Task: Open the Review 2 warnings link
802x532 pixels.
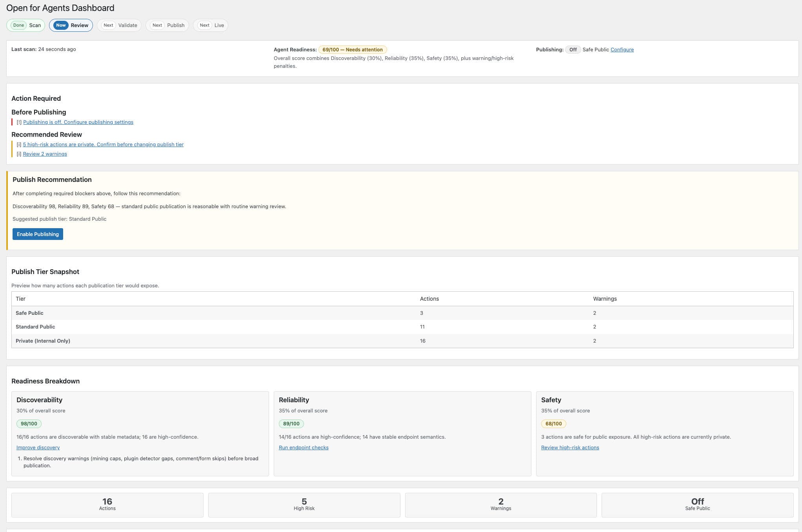Action: (x=45, y=154)
